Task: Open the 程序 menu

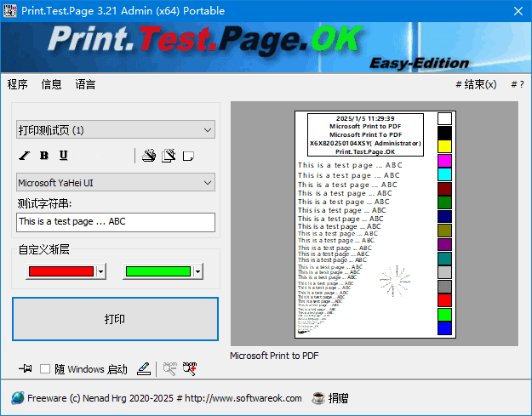Action: 17,84
